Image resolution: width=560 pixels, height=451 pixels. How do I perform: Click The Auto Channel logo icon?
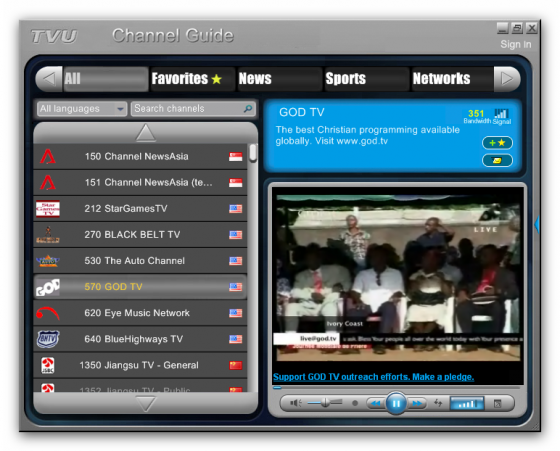point(48,261)
